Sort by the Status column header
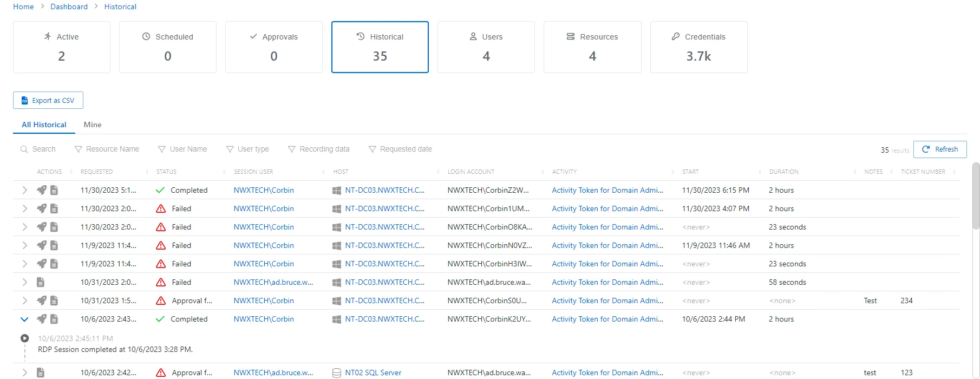The height and width of the screenshot is (379, 980). point(166,172)
